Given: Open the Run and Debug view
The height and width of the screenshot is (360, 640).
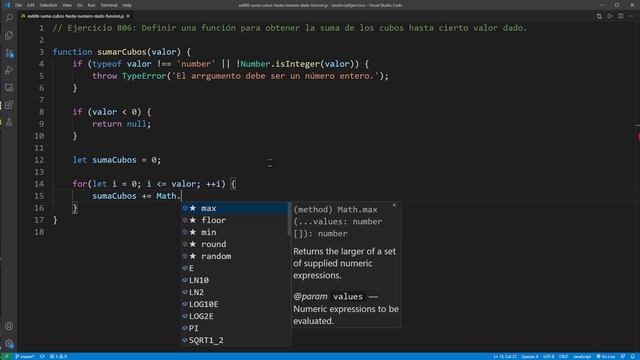Looking at the screenshot, I should 9,70.
